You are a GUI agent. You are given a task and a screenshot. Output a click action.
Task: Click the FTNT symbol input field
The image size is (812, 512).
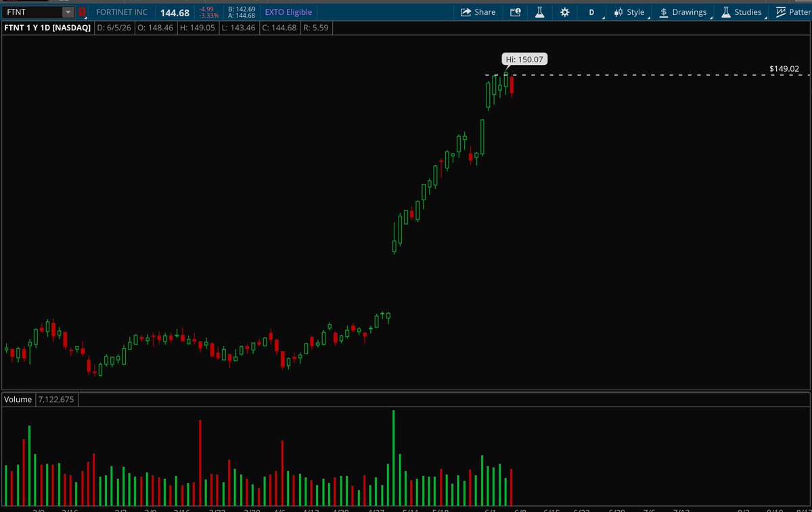click(x=32, y=12)
